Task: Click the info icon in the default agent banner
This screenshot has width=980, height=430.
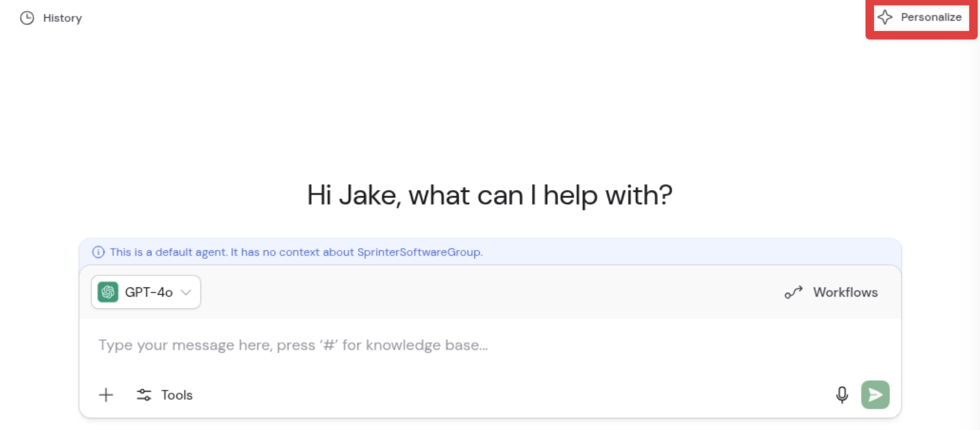Action: tap(99, 252)
